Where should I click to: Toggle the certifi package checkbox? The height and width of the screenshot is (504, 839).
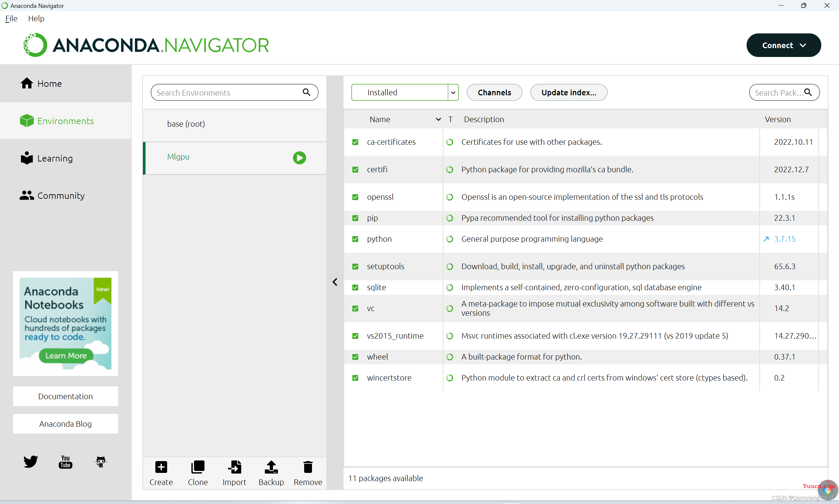(355, 169)
